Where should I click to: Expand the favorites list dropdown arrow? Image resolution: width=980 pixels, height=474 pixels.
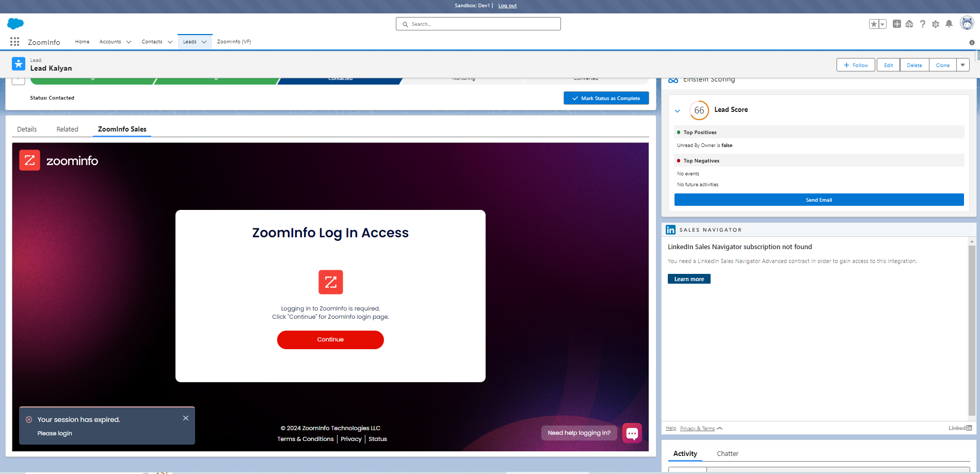pos(882,24)
